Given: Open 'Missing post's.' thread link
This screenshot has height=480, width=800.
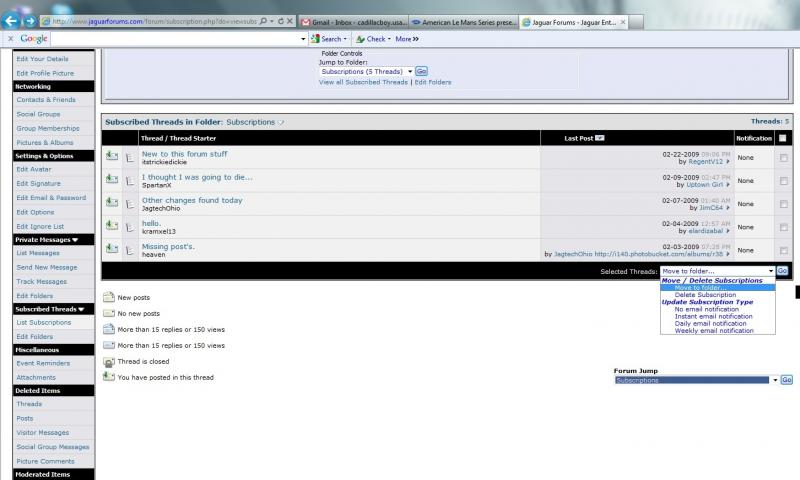Looking at the screenshot, I should (168, 246).
